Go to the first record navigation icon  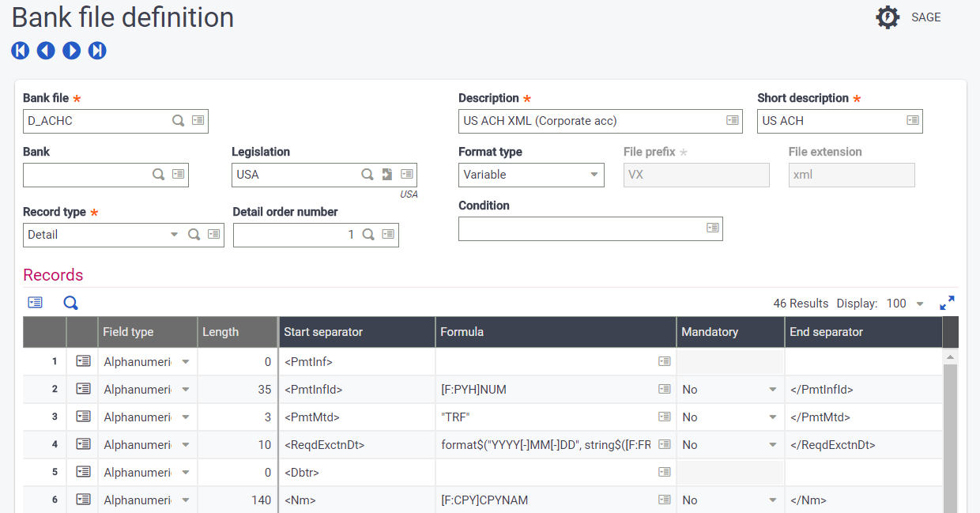pos(21,51)
